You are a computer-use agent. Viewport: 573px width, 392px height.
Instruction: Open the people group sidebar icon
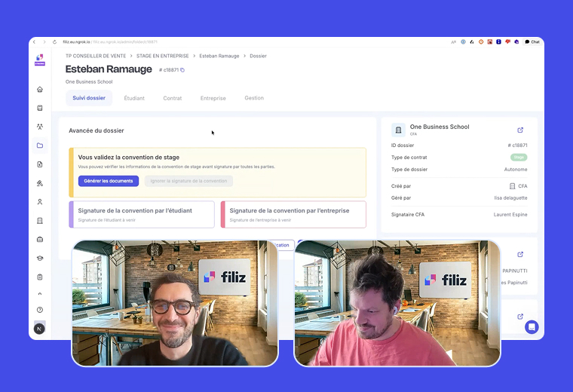coord(40,127)
